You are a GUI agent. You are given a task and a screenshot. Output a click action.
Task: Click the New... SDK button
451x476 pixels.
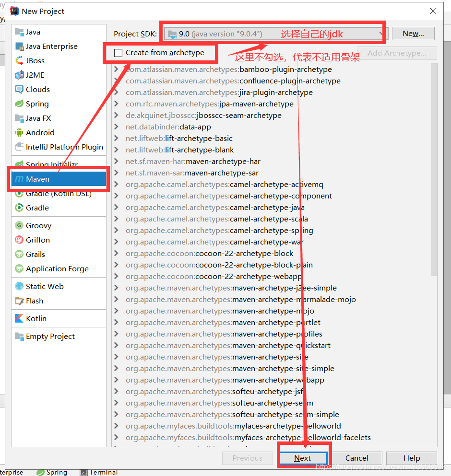[x=413, y=34]
